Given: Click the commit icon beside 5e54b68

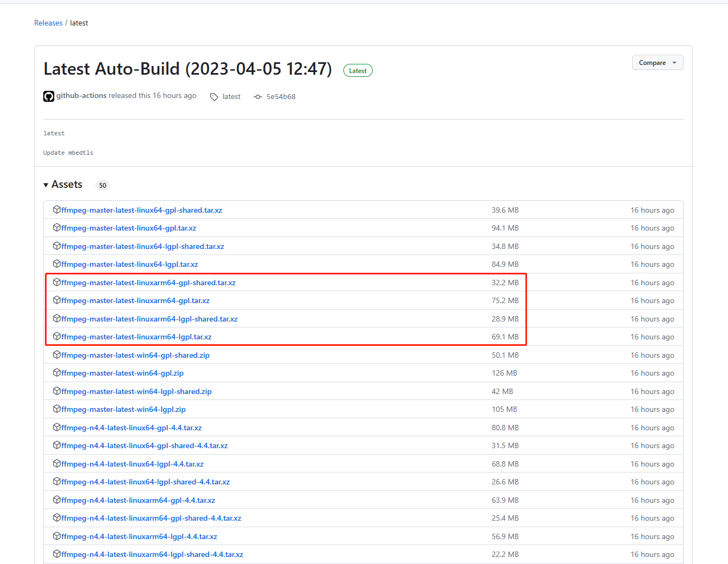Looking at the screenshot, I should (258, 97).
